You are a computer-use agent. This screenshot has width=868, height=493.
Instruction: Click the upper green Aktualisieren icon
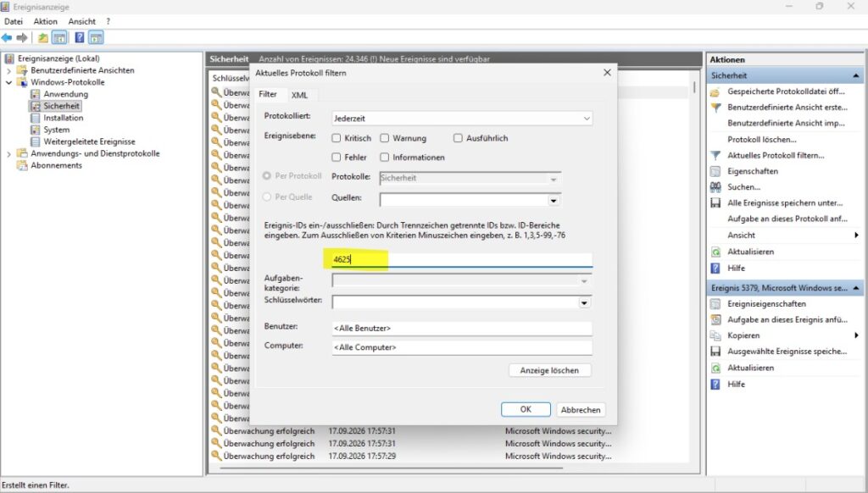click(x=715, y=252)
